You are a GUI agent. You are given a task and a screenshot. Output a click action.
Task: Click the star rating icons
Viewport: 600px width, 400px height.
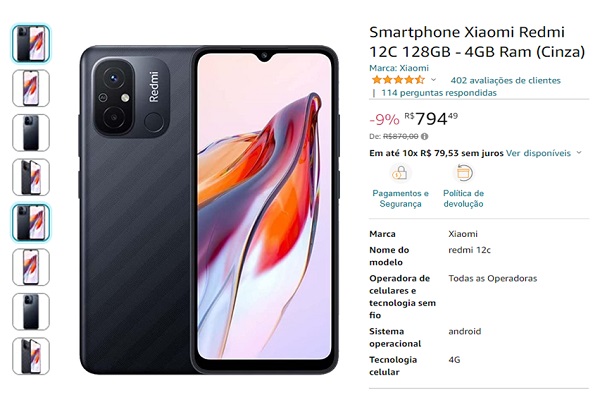point(398,80)
